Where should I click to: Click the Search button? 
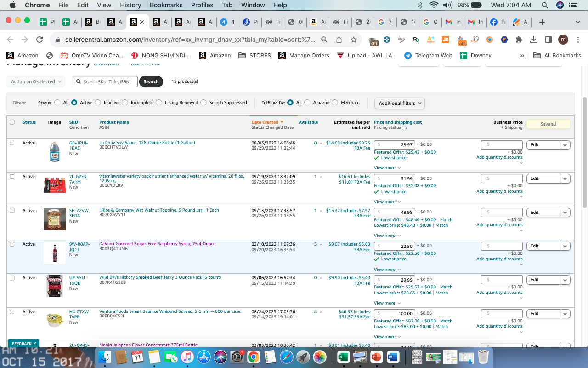click(151, 81)
